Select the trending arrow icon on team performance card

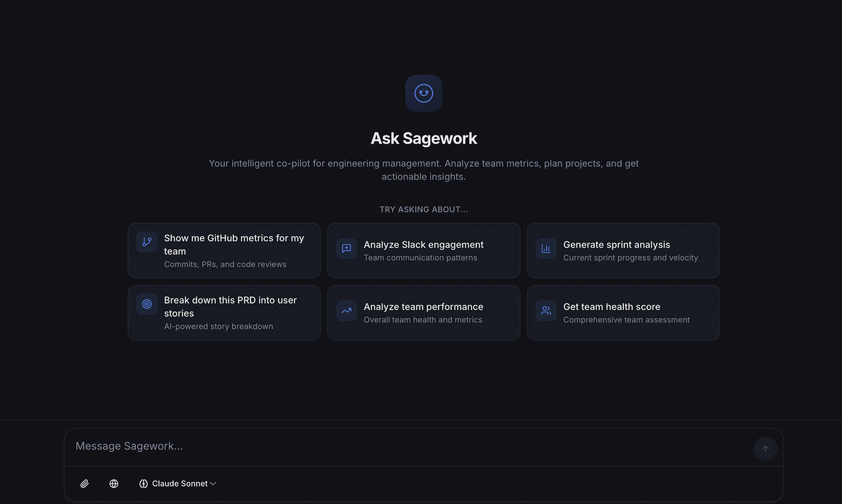(346, 310)
